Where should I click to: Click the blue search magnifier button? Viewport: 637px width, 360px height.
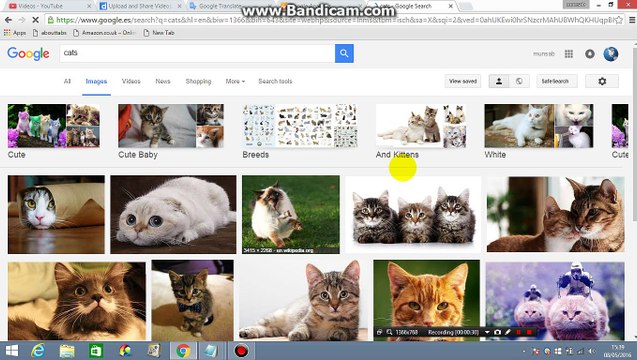pos(344,53)
